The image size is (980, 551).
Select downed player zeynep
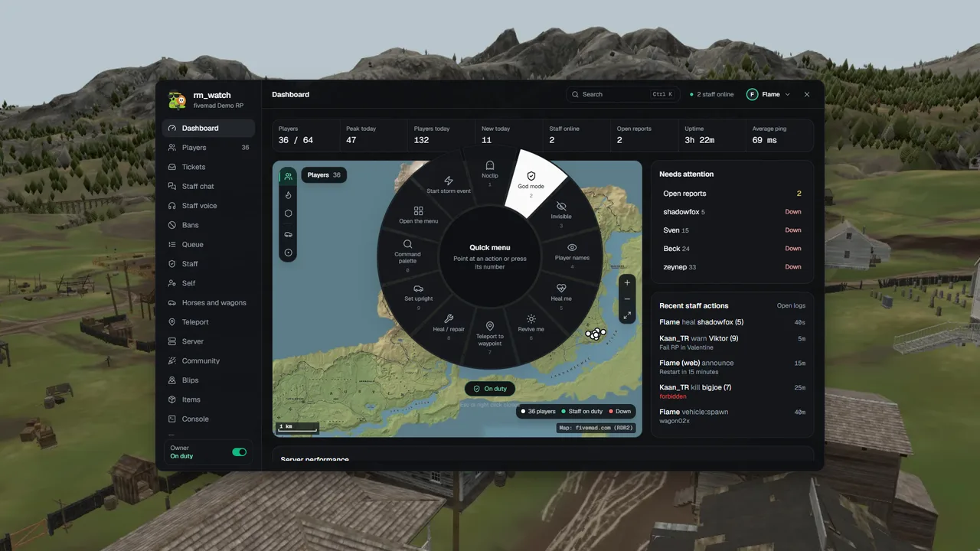tap(732, 267)
